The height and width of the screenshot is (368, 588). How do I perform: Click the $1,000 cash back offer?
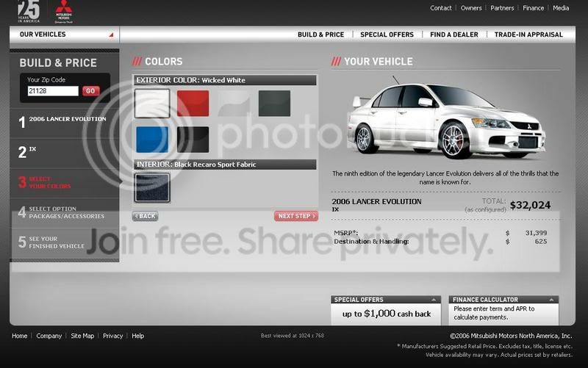pos(387,314)
